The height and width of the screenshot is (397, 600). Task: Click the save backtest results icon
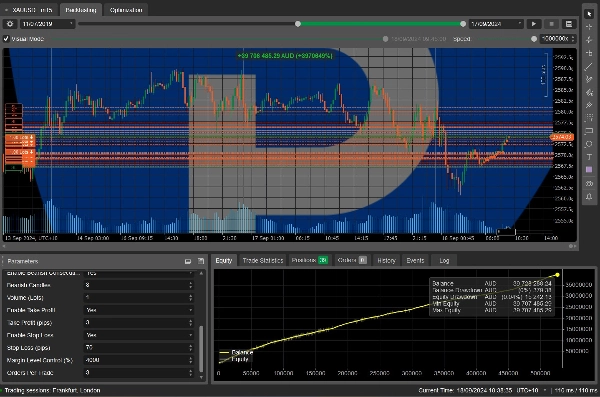[569, 24]
